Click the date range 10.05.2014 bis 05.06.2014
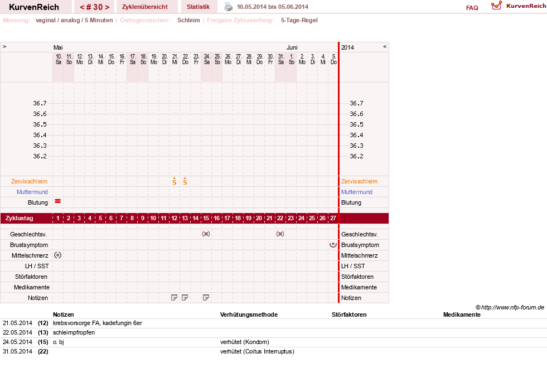The height and width of the screenshot is (392, 547). (x=273, y=7)
